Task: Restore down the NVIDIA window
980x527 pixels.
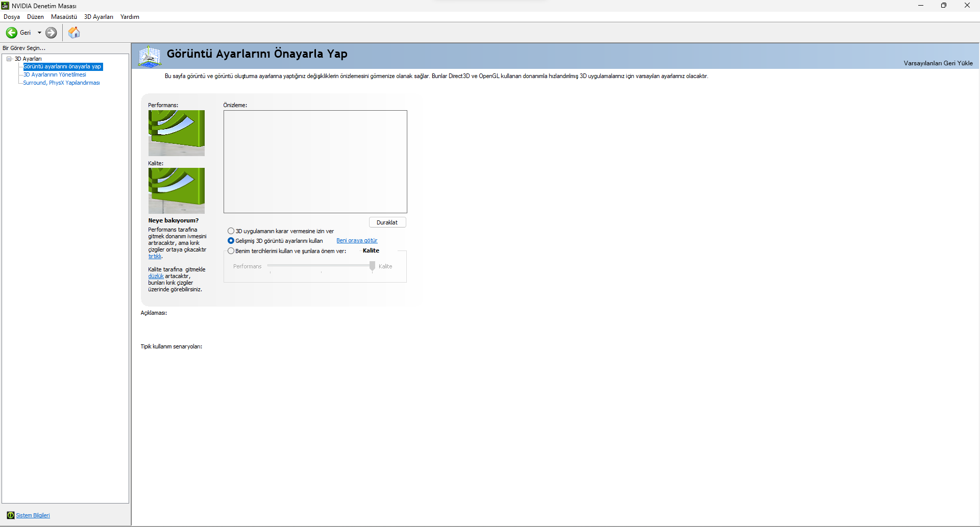Action: click(x=944, y=6)
